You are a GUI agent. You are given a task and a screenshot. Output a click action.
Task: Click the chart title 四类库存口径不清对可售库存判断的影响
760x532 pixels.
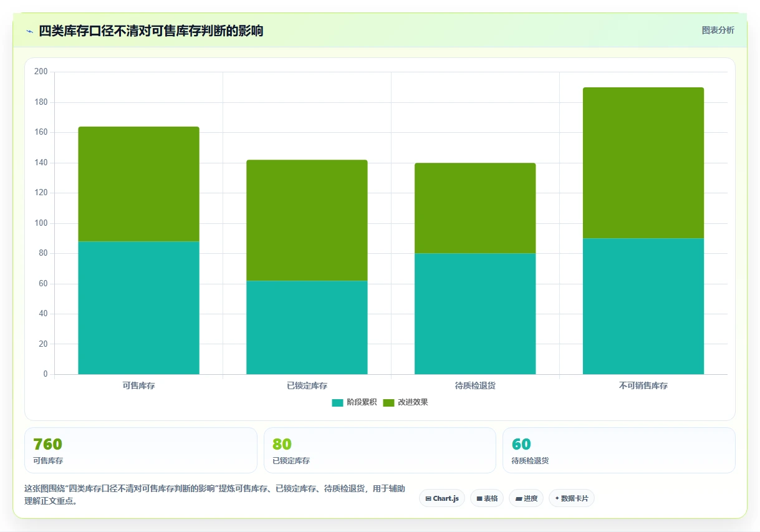pos(151,31)
